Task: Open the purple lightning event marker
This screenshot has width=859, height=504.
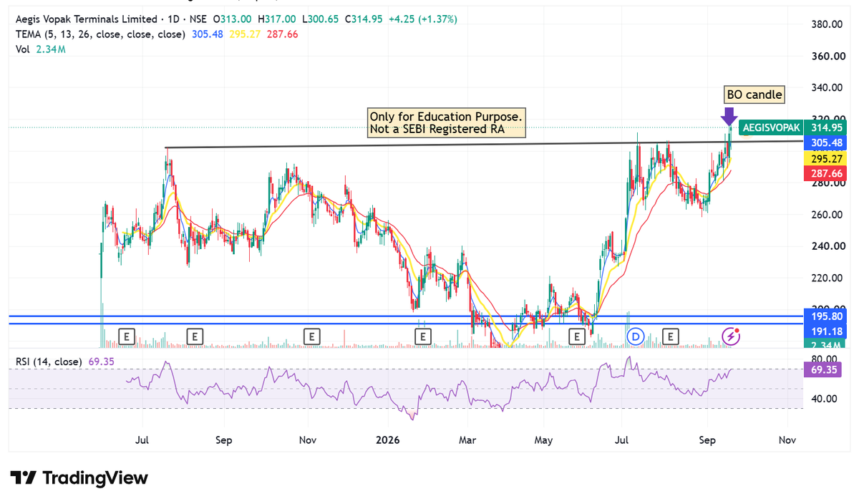Action: pos(730,335)
